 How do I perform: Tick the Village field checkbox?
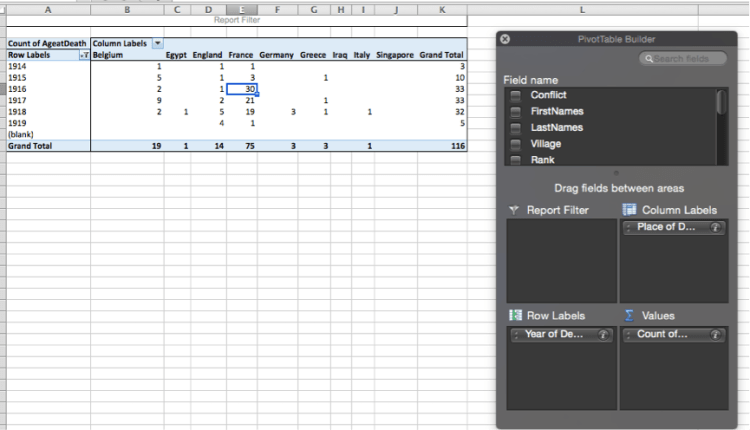(x=516, y=144)
